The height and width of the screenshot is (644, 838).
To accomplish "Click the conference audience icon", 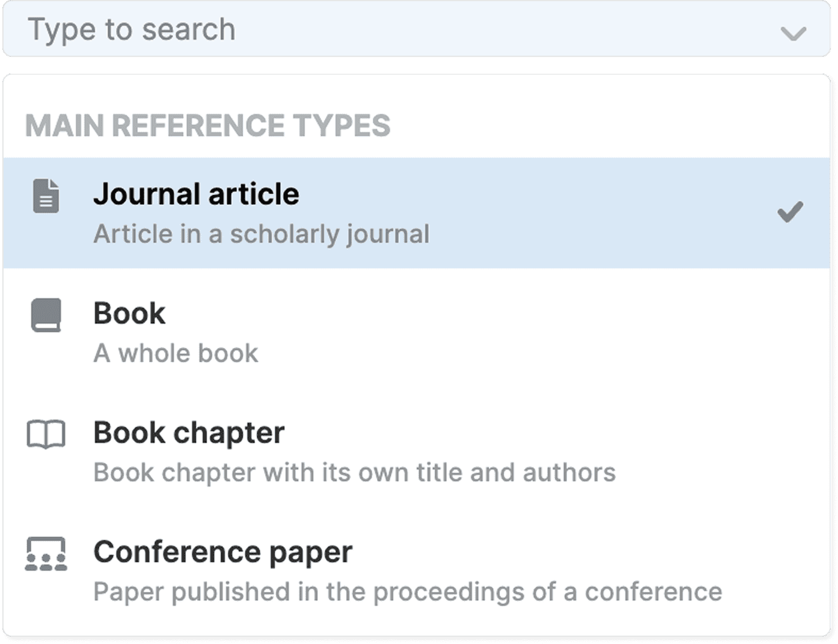I will pos(46,554).
